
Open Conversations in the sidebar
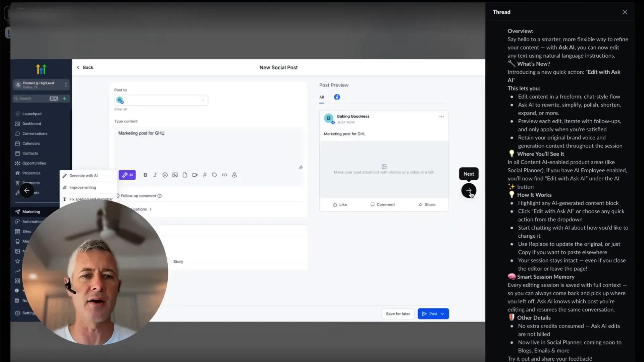pos(35,134)
